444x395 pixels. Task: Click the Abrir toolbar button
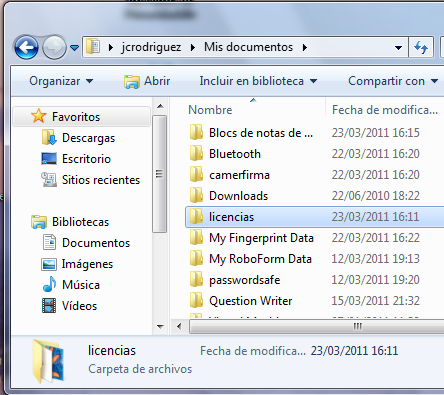tap(147, 81)
